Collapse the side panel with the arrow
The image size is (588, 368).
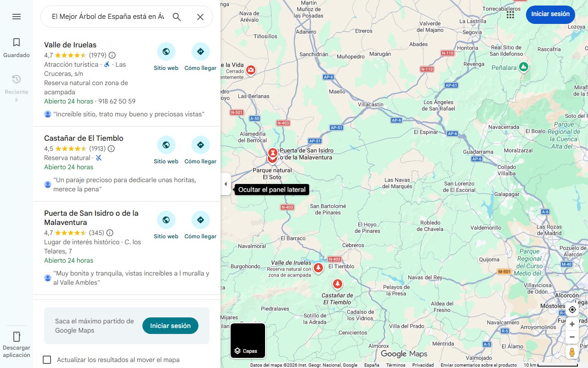pos(226,184)
